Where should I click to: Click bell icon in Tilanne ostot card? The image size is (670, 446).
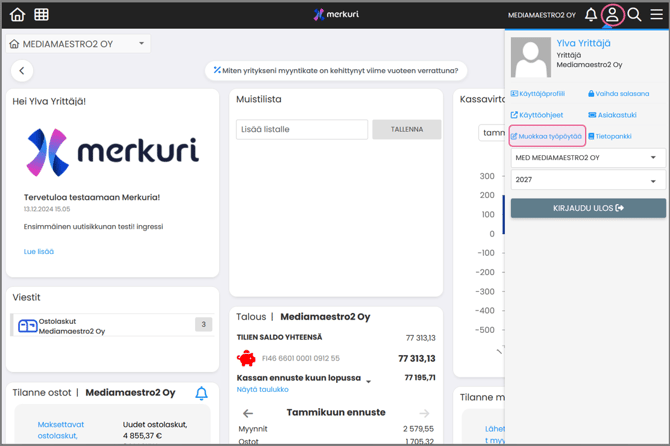point(201,393)
